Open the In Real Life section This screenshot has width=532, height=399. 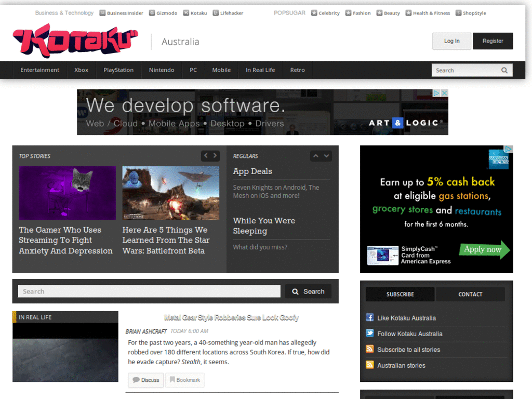(260, 70)
